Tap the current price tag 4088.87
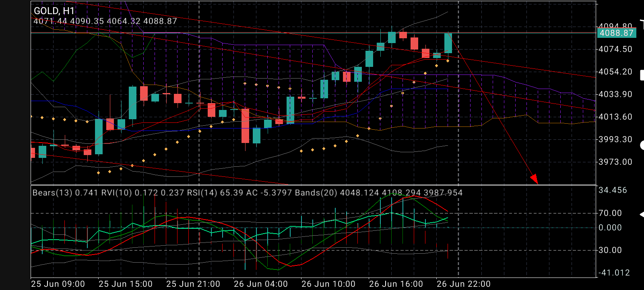The image size is (644, 290). (616, 33)
